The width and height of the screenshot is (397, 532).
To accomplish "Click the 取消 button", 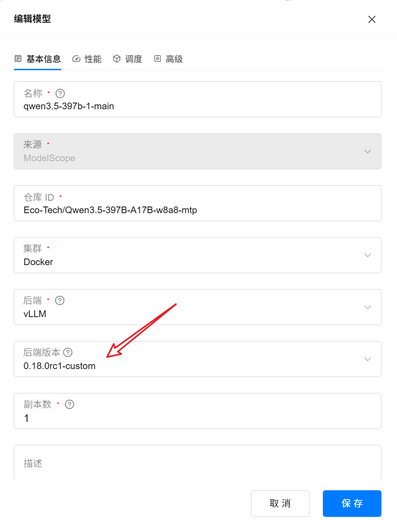I will tap(280, 503).
